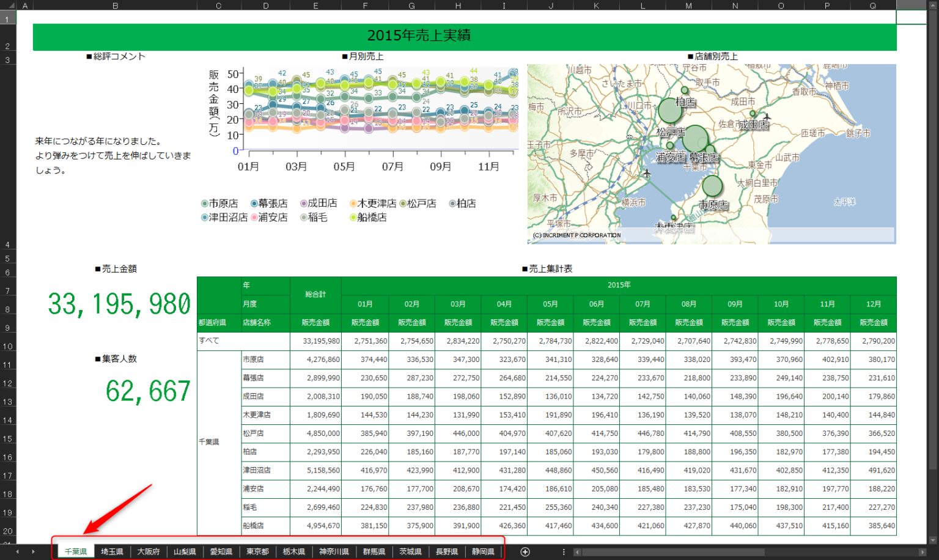The image size is (939, 560).
Task: Go to the 静岡県 sheet tab
Action: pos(483,551)
